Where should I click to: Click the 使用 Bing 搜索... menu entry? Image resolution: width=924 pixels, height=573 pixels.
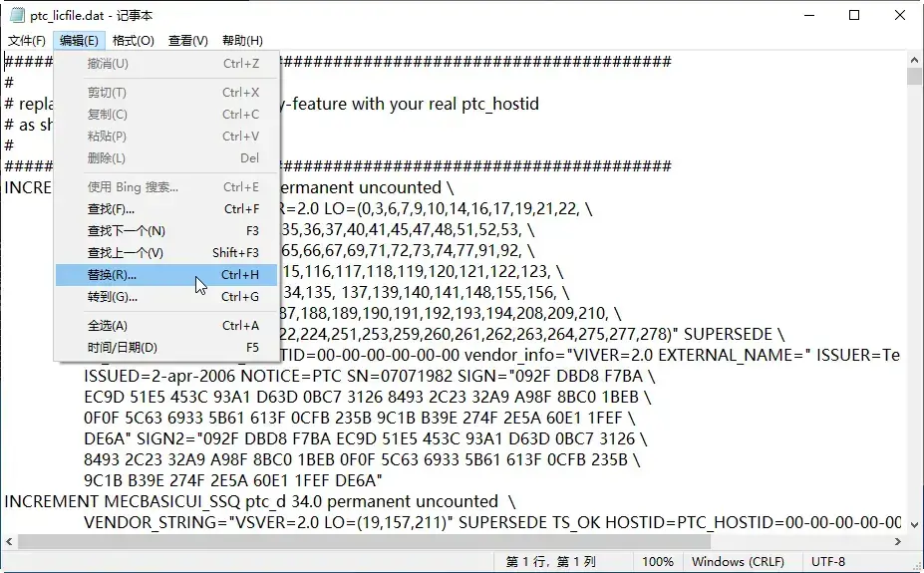point(166,187)
